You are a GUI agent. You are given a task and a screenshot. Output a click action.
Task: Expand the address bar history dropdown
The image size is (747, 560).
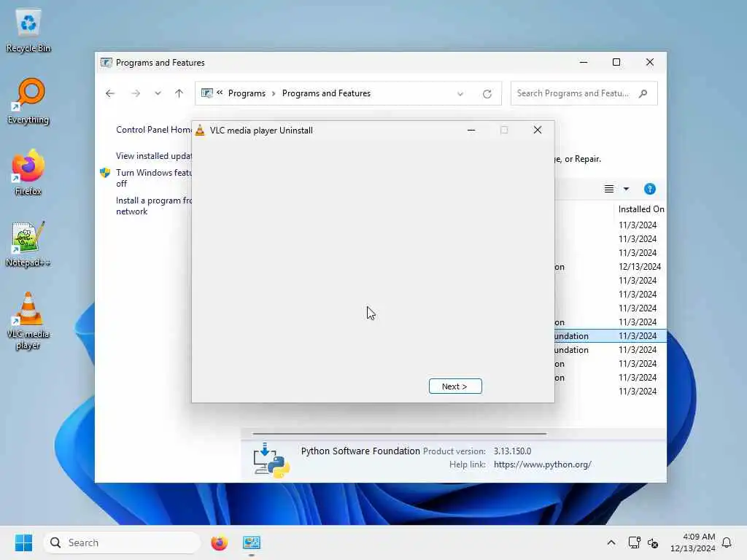(x=460, y=94)
